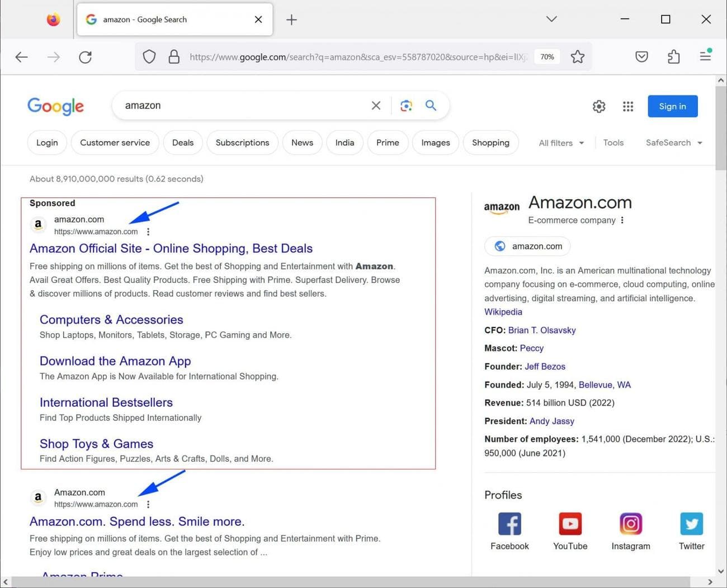Open Amazon's Instagram profile
The image size is (727, 588).
tap(630, 524)
